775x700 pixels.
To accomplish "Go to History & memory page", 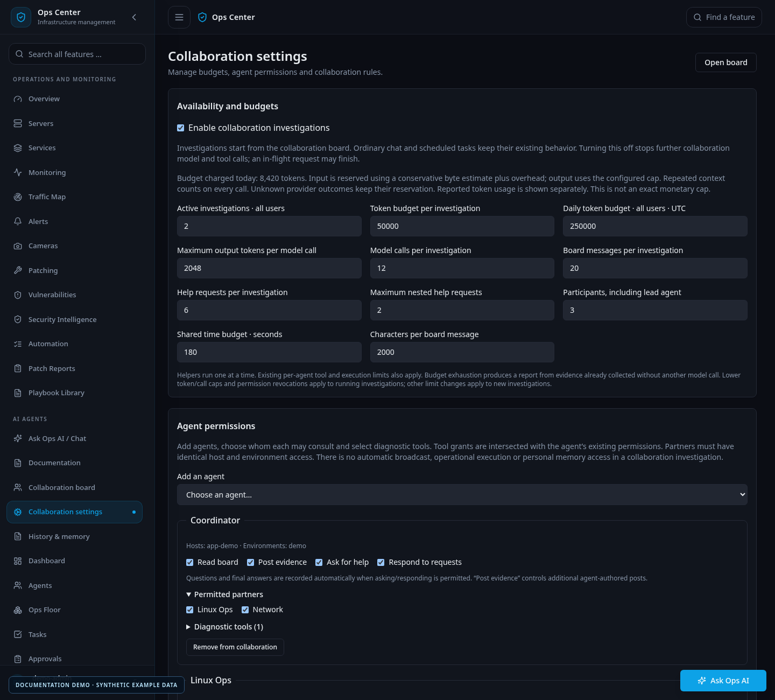I will pyautogui.click(x=74, y=537).
